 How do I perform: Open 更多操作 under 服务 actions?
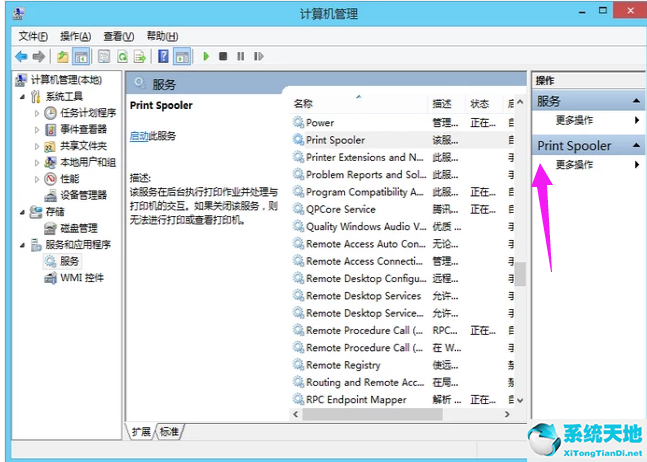(574, 120)
